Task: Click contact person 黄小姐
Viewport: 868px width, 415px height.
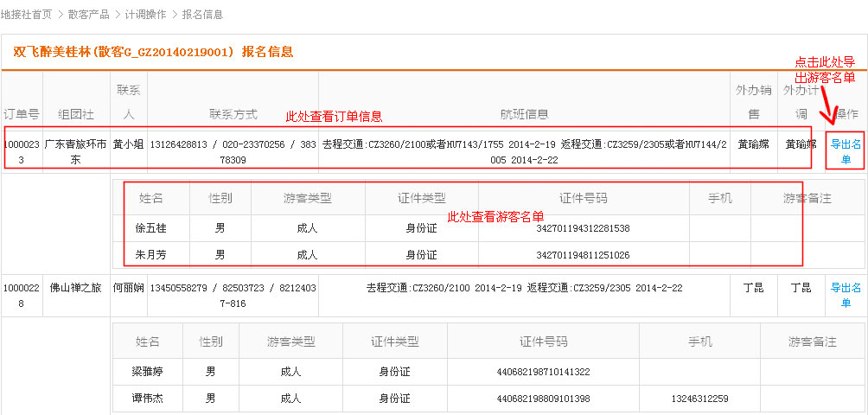Action: [129, 144]
